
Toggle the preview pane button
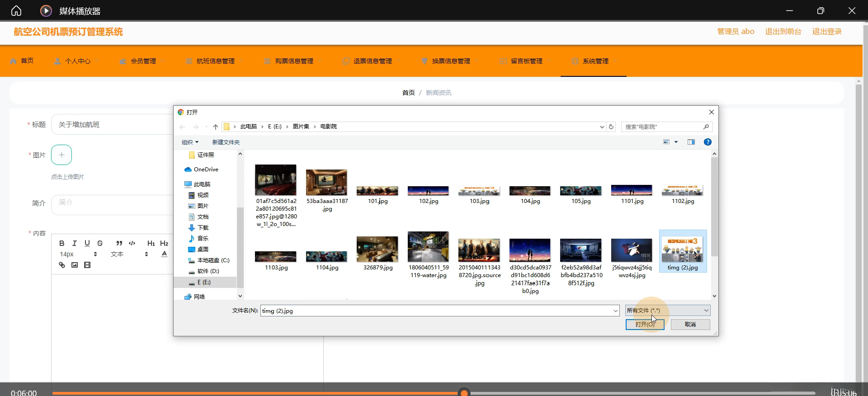coord(691,142)
